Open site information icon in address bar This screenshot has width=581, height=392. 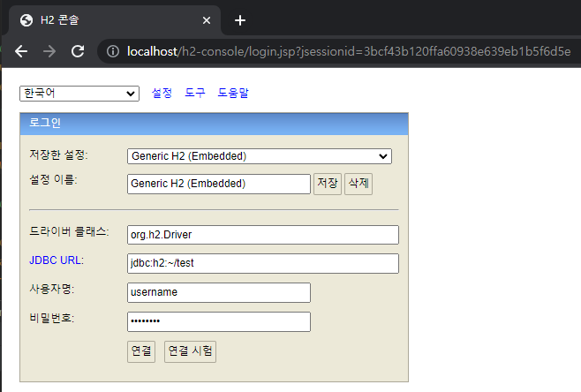(x=113, y=51)
